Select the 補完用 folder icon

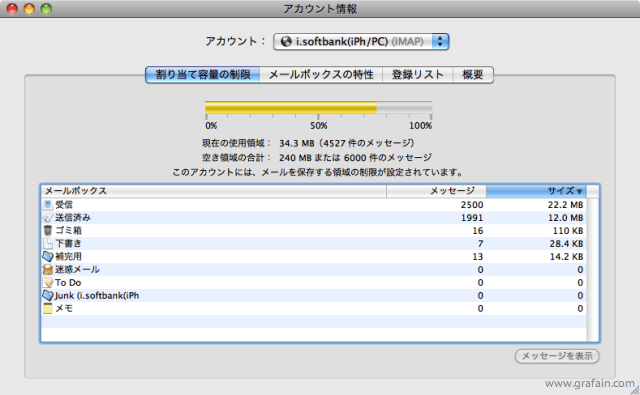coord(48,257)
